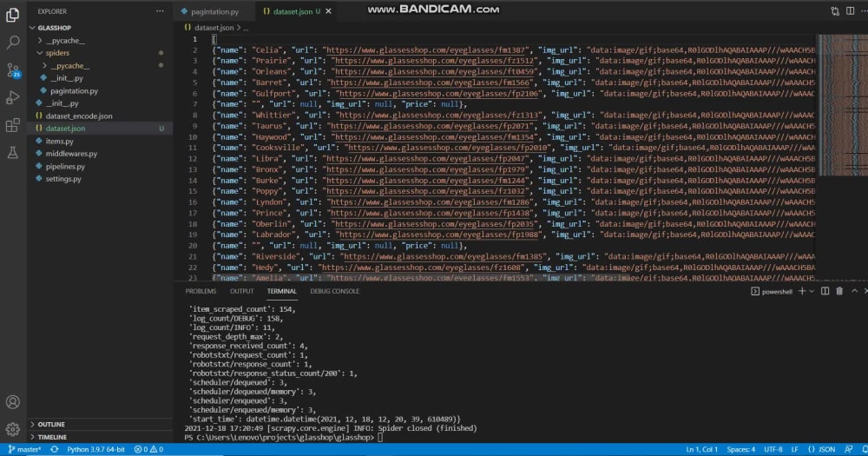
Task: Click the synchronize changes icon
Action: pyautogui.click(x=54, y=449)
